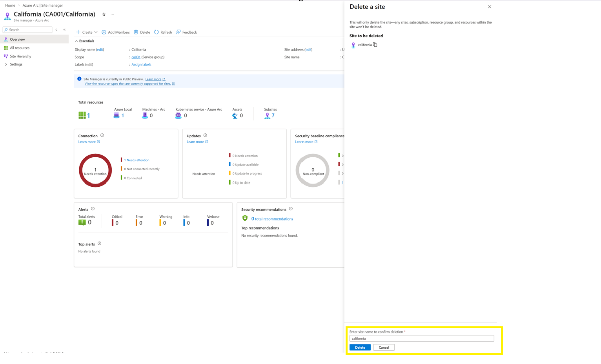
Task: Open Learn more under Updates
Action: click(197, 142)
